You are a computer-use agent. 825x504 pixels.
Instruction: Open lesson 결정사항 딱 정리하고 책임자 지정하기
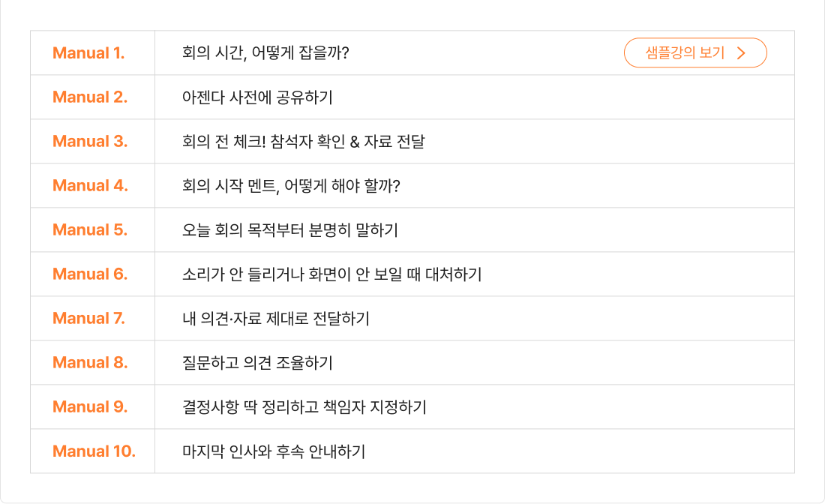(x=304, y=406)
